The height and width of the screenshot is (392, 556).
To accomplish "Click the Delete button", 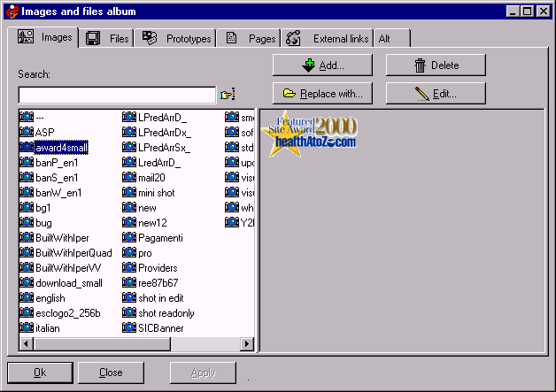I will coord(435,65).
